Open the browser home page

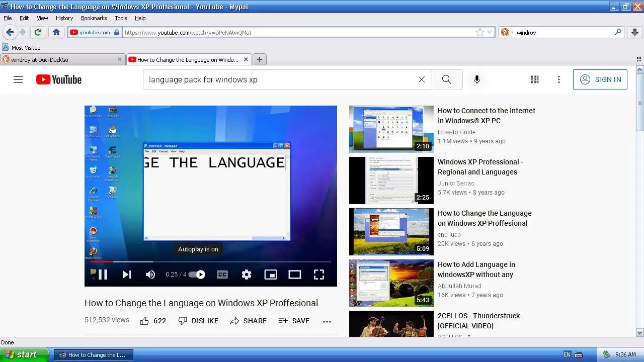[56, 32]
